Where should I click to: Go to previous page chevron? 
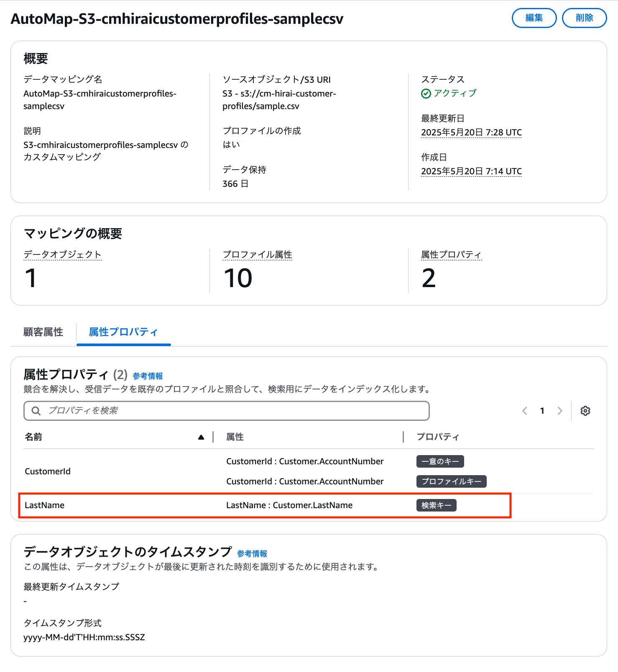(525, 411)
